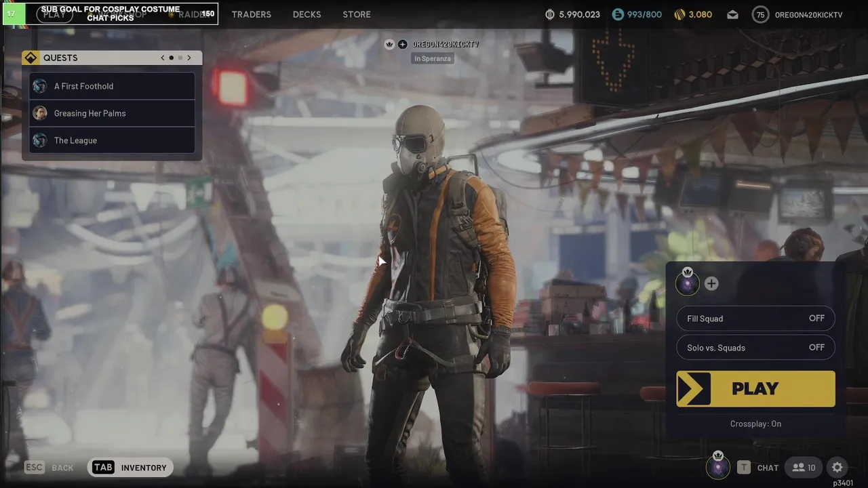
Task: Click the Crossplay: On setting
Action: tap(755, 424)
